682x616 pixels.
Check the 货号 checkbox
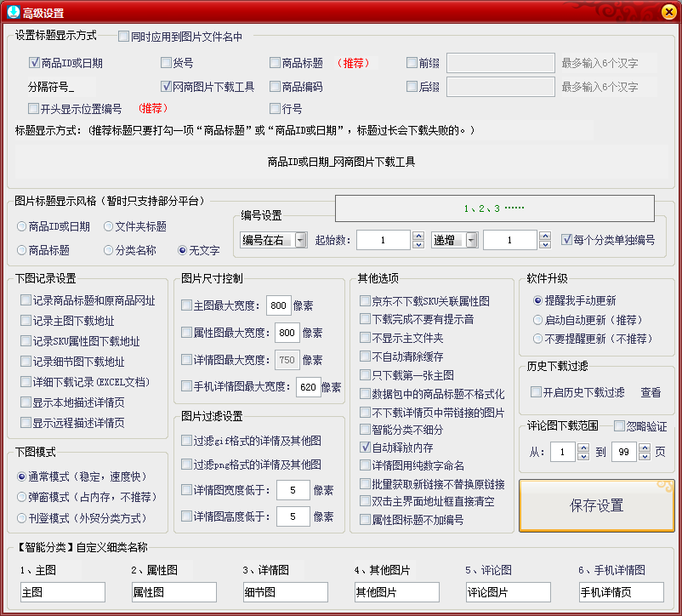(166, 63)
